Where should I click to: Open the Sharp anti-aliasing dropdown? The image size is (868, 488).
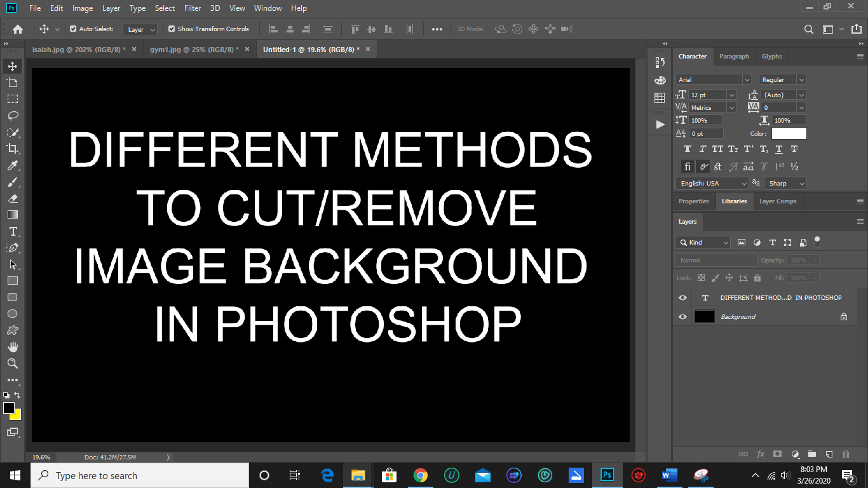(785, 183)
